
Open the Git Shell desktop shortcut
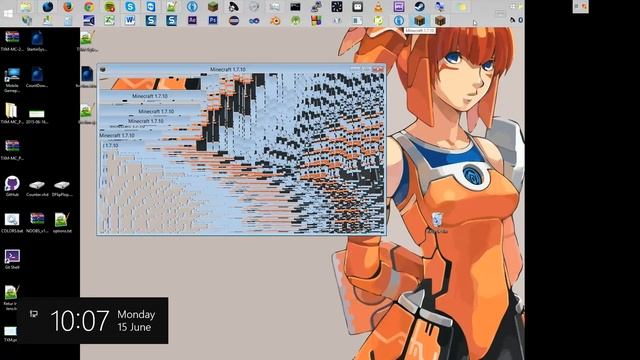12,259
